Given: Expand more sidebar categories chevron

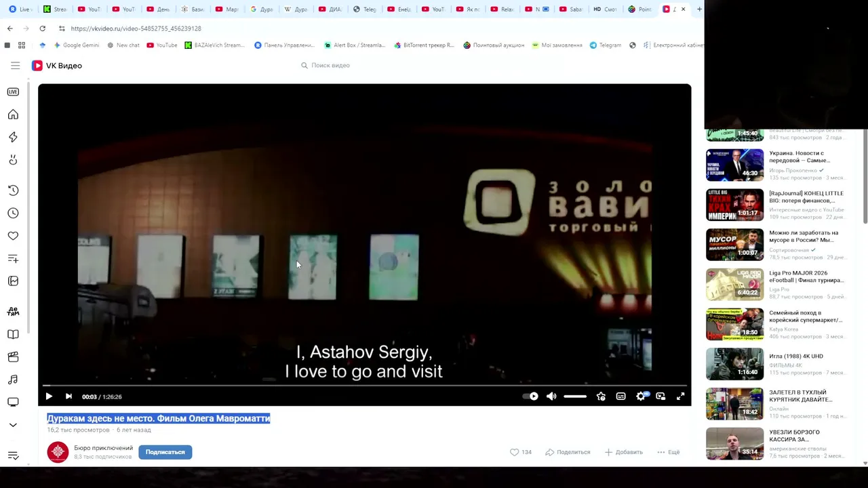Looking at the screenshot, I should (13, 425).
